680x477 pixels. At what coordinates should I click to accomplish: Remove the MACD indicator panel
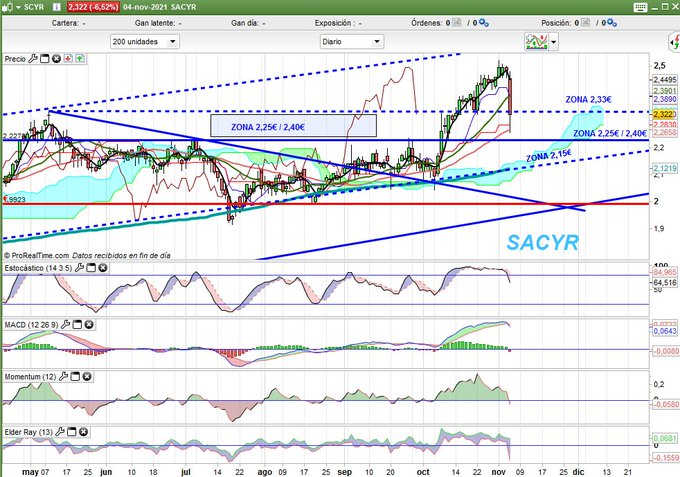pos(89,324)
